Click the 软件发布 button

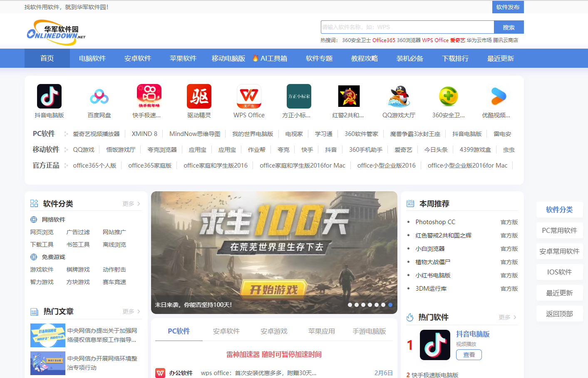pos(508,7)
